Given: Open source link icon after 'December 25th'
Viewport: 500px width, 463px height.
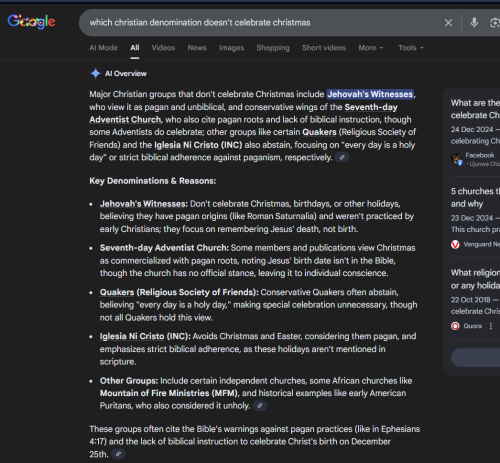Looking at the screenshot, I should (118, 454).
